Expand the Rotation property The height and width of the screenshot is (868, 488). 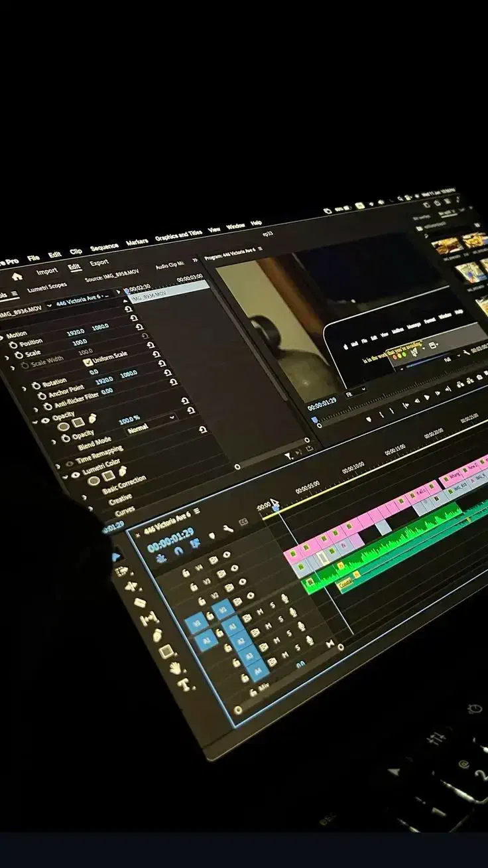coord(25,388)
